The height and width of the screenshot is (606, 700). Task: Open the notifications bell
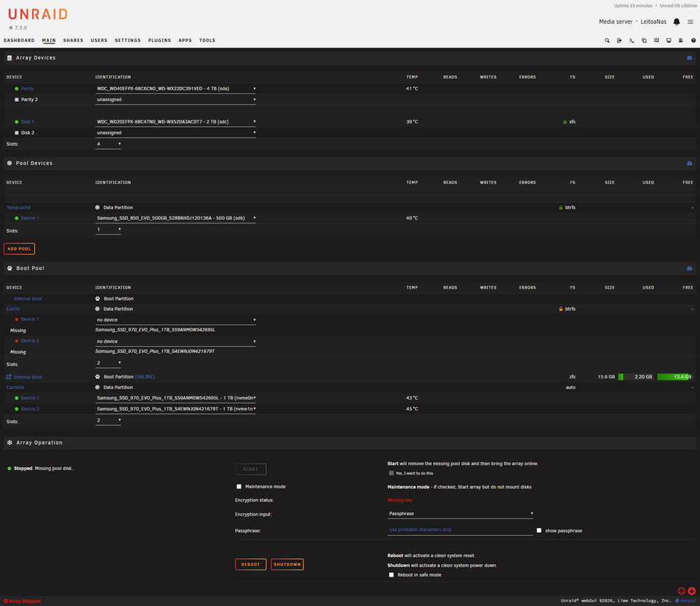(x=676, y=22)
